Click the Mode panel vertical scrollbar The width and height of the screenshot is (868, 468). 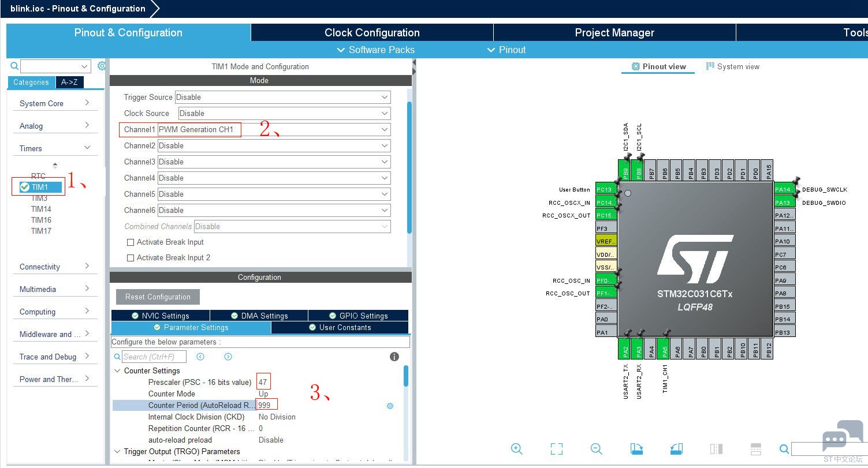click(409, 167)
